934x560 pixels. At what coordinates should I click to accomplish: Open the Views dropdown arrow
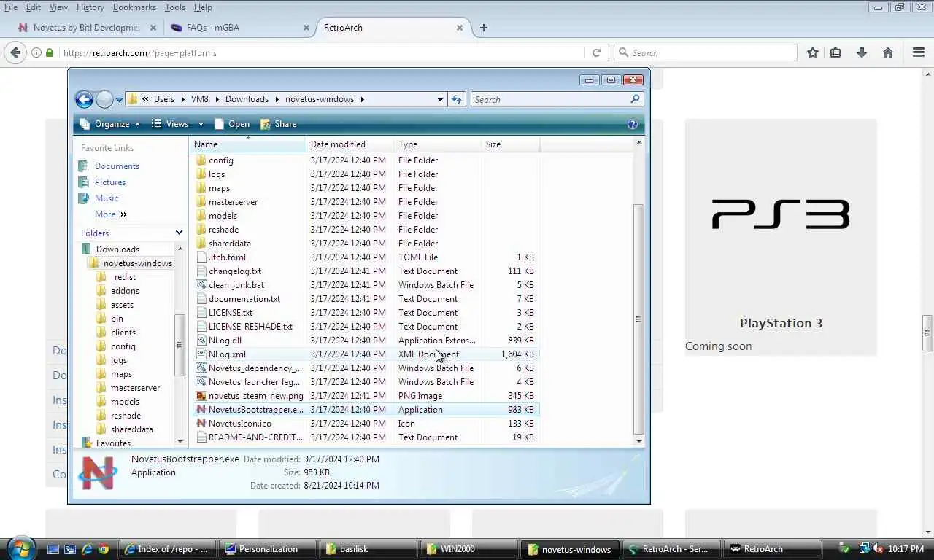coord(201,124)
